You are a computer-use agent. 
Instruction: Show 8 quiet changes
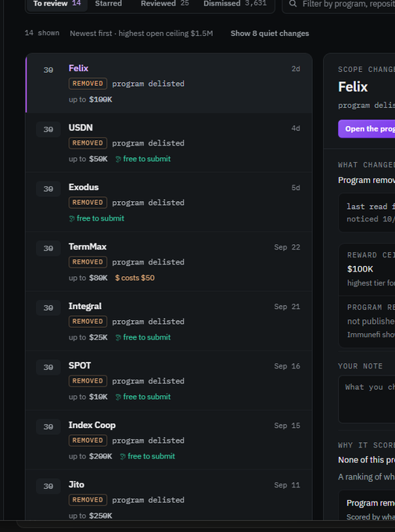click(x=270, y=33)
